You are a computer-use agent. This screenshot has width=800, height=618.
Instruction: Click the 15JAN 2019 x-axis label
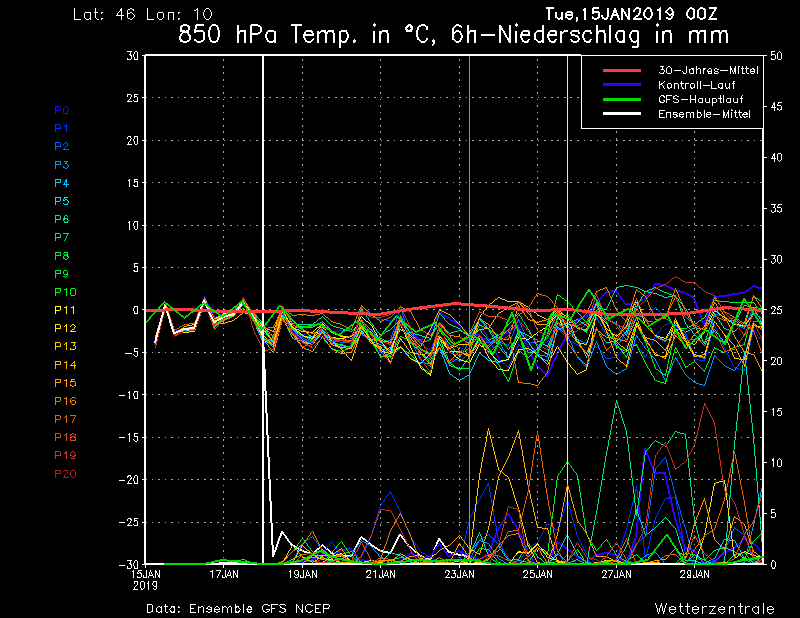coord(146,580)
